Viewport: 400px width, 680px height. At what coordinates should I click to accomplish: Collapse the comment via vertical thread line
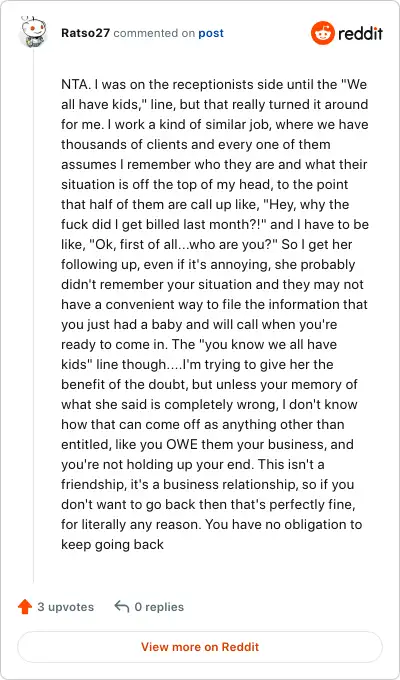[x=33, y=314]
